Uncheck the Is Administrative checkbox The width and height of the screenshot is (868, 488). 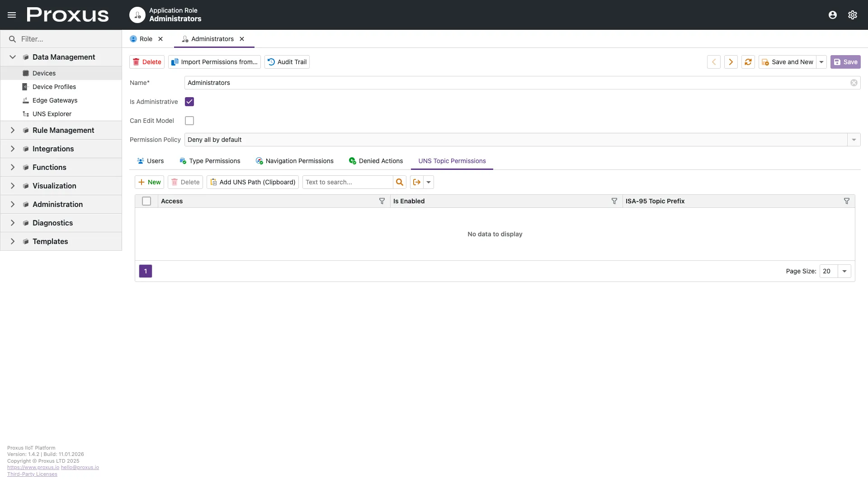click(x=189, y=102)
